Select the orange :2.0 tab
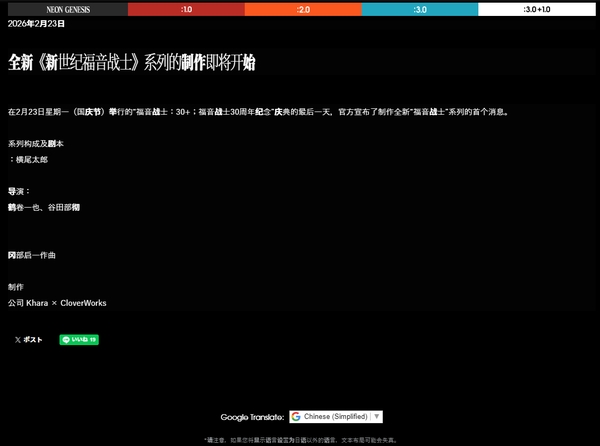Viewport: 600px width, 446px height. pos(301,8)
